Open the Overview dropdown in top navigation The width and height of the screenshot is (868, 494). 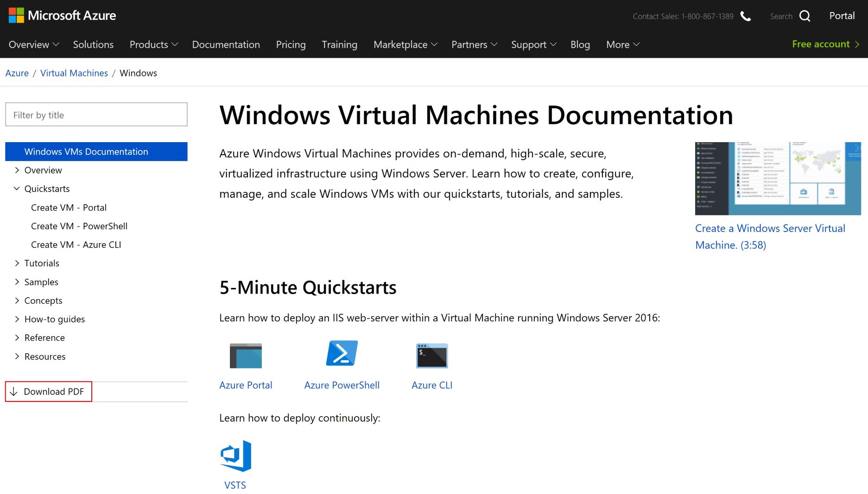[x=34, y=44]
